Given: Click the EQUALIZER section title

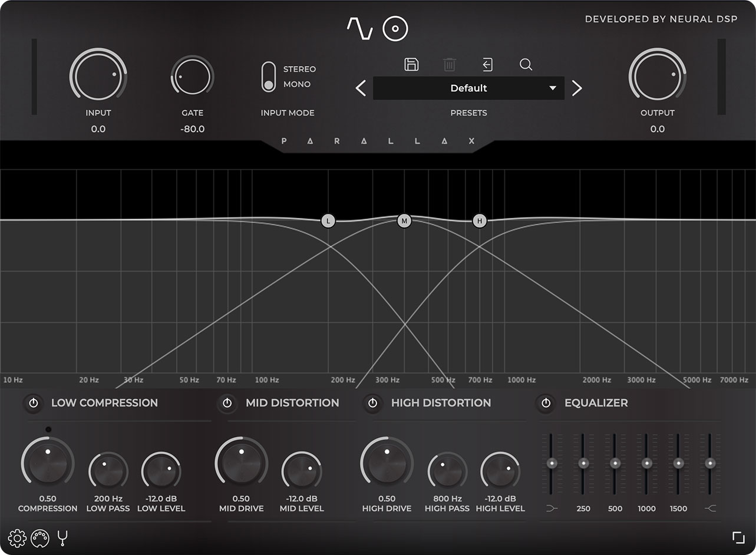Looking at the screenshot, I should click(596, 403).
